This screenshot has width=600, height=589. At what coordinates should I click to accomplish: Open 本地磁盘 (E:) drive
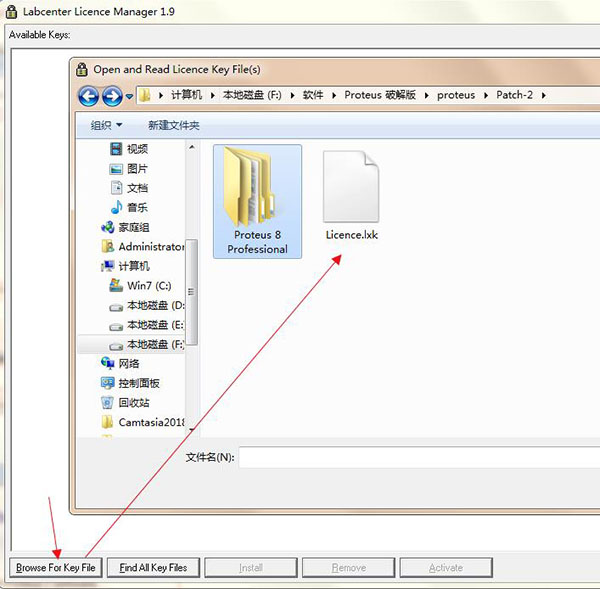147,325
